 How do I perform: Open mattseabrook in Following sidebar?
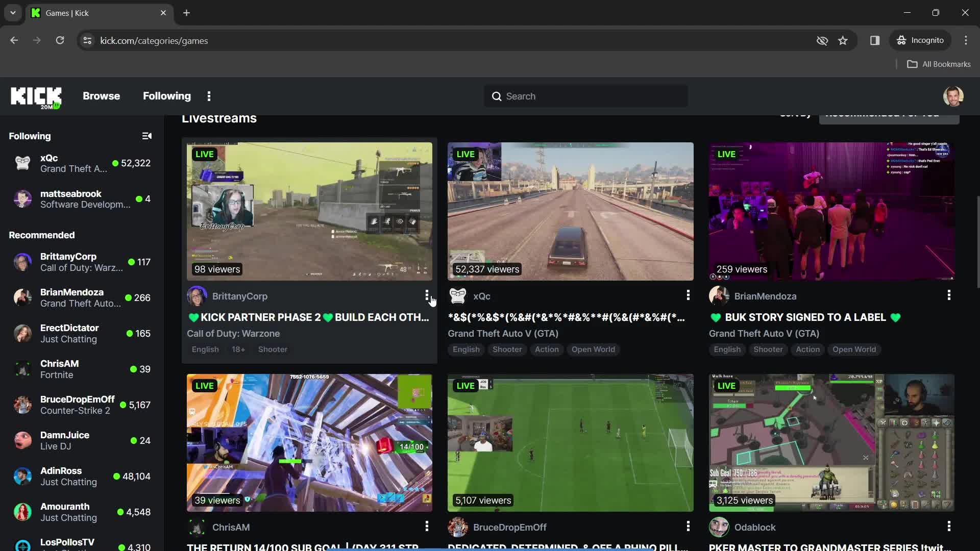click(x=82, y=199)
